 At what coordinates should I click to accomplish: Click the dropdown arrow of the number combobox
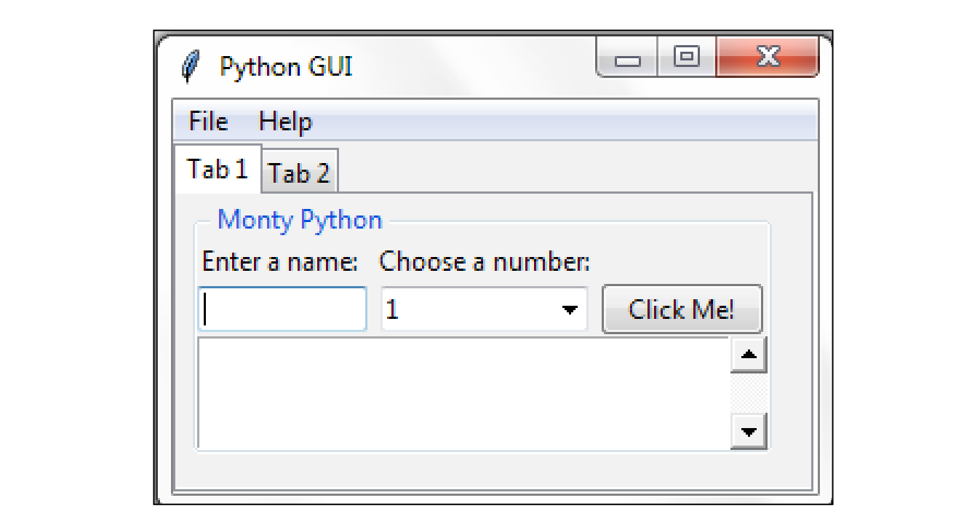click(x=570, y=309)
